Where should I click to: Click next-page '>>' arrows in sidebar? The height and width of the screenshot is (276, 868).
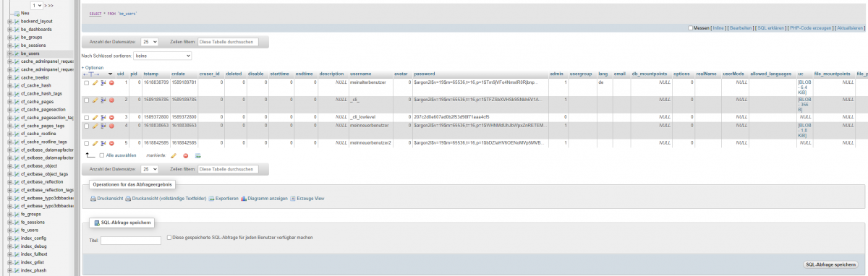[x=50, y=5]
